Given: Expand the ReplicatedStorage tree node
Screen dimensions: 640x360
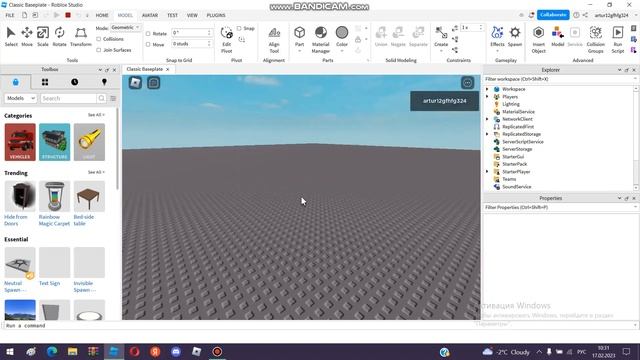Looking at the screenshot, I should pos(487,134).
